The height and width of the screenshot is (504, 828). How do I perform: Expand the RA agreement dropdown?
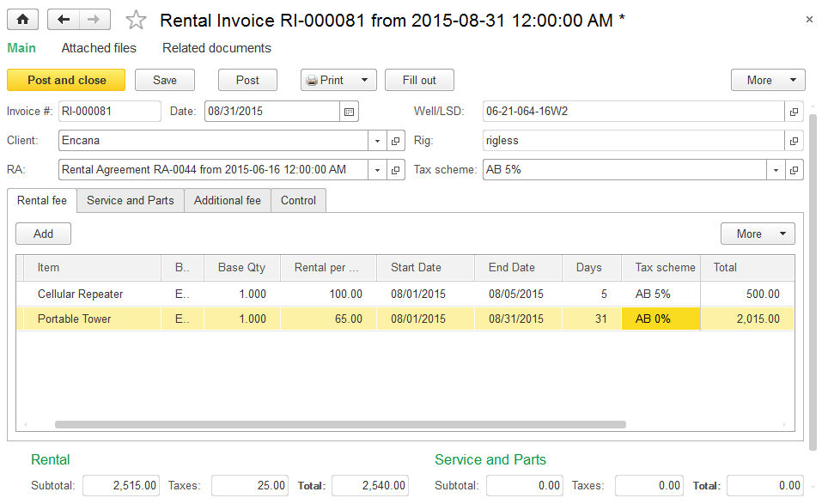point(378,170)
